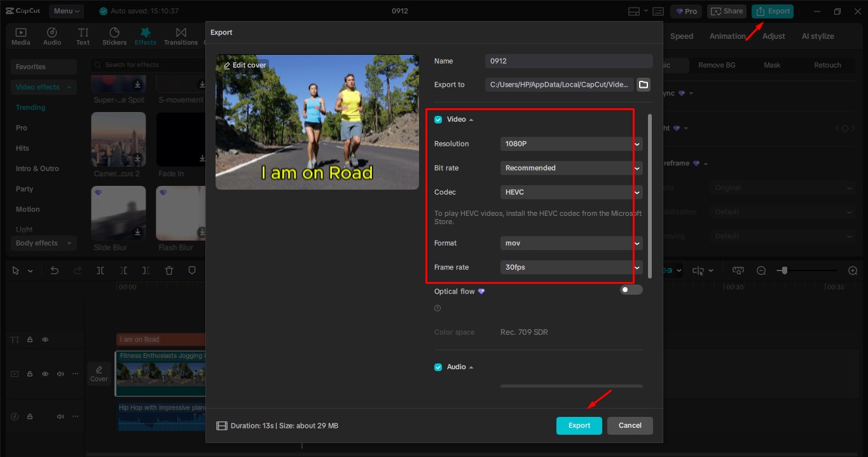Click the project Name input field
This screenshot has height=457, width=868.
568,60
